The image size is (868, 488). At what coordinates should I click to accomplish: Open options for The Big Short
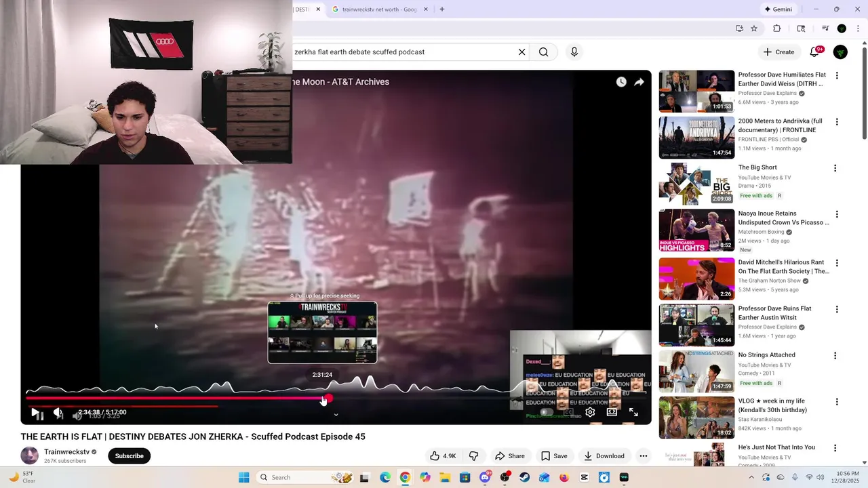click(835, 168)
